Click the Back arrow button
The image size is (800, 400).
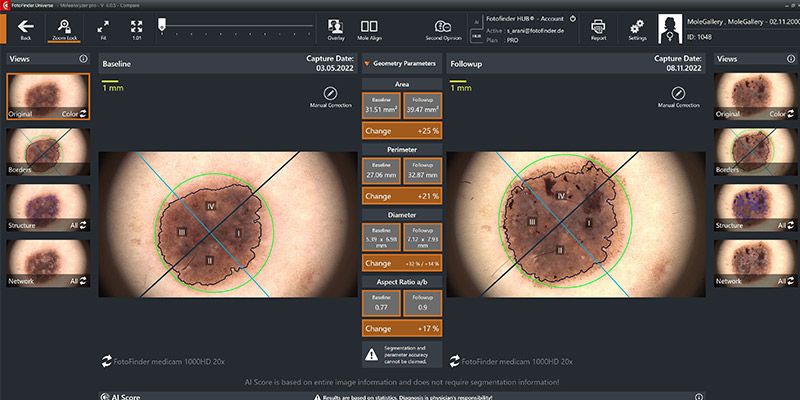point(25,24)
